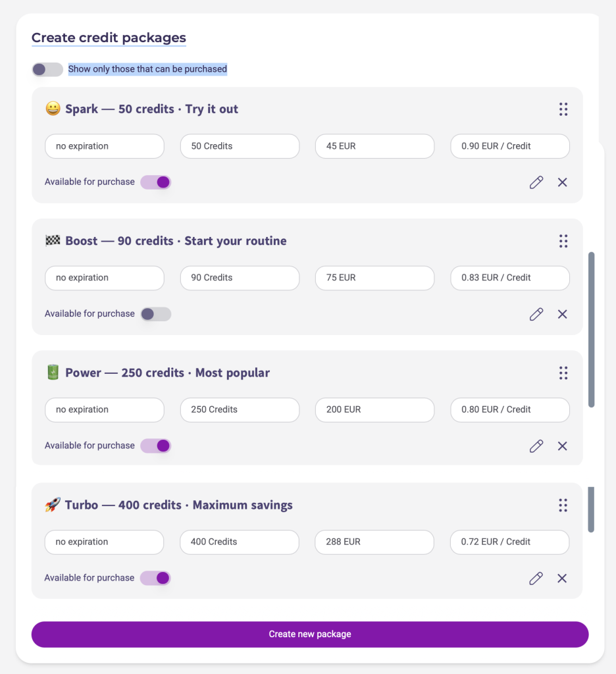Switch off Turbo's Available for purchase toggle
Viewport: 616px width, 674px height.
pyautogui.click(x=155, y=578)
